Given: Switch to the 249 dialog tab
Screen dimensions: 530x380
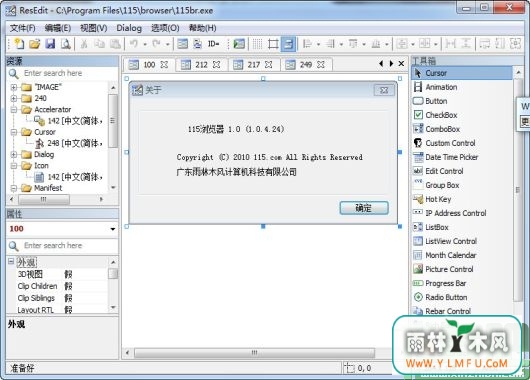Looking at the screenshot, I should click(x=306, y=65).
